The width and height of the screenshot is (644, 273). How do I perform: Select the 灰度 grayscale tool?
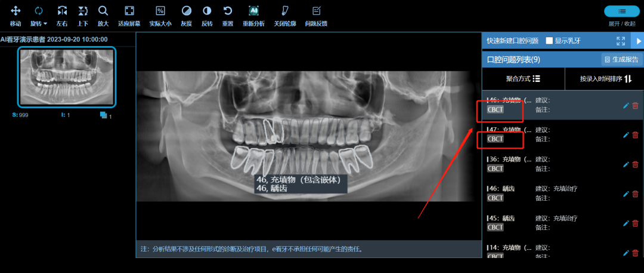[187, 16]
